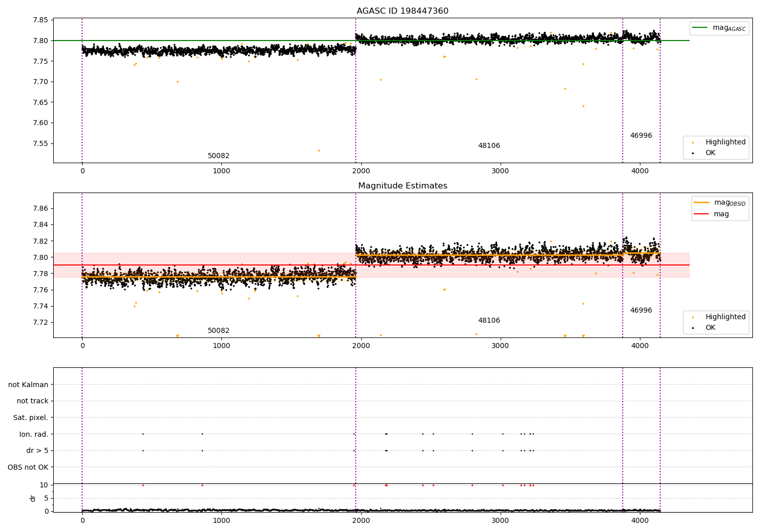Viewport: 760px width, 532px height.
Task: Click the "Ion. rad." axis label
Action: tap(33, 435)
